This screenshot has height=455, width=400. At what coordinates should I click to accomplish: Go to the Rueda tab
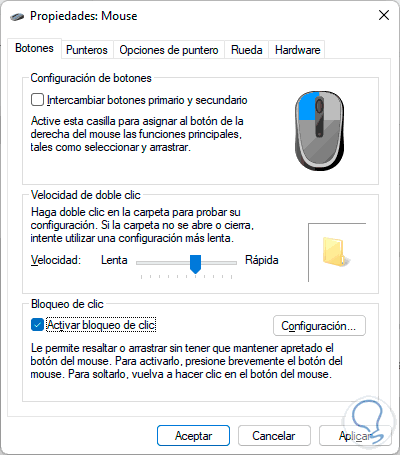point(247,50)
